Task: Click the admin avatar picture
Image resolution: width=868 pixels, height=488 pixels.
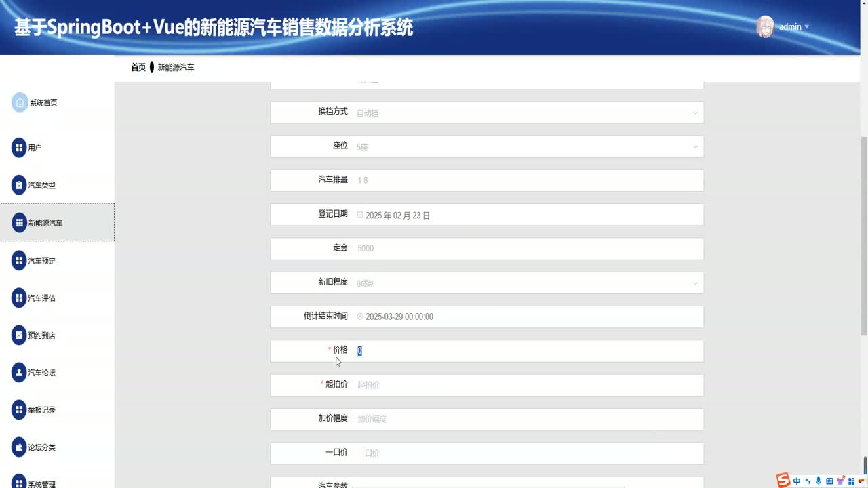Action: 765,26
